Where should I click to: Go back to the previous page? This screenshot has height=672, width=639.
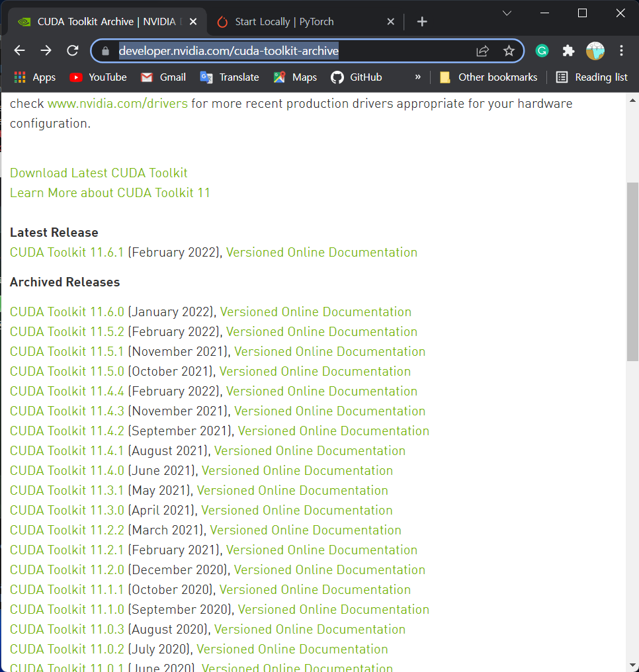click(20, 50)
